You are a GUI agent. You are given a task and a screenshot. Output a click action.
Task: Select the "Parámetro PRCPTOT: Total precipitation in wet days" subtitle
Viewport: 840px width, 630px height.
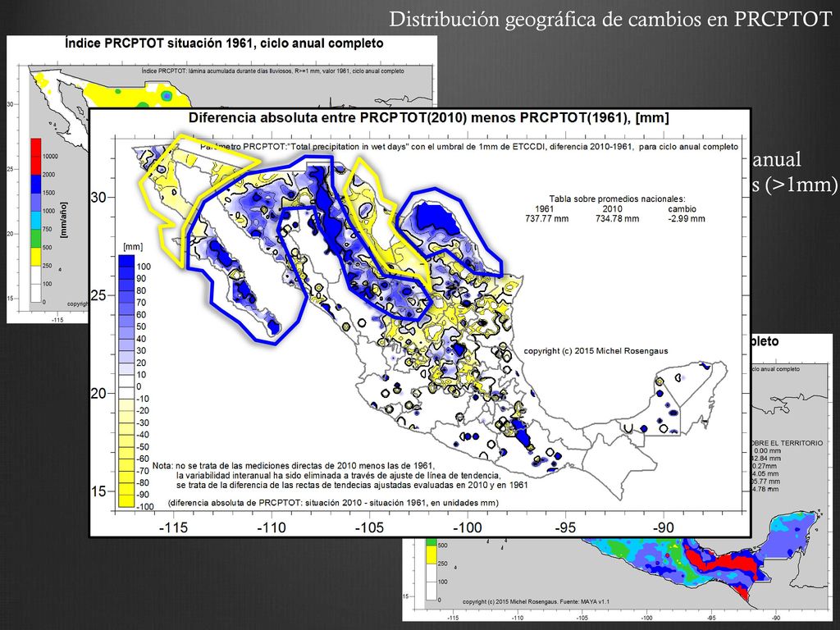(x=468, y=147)
